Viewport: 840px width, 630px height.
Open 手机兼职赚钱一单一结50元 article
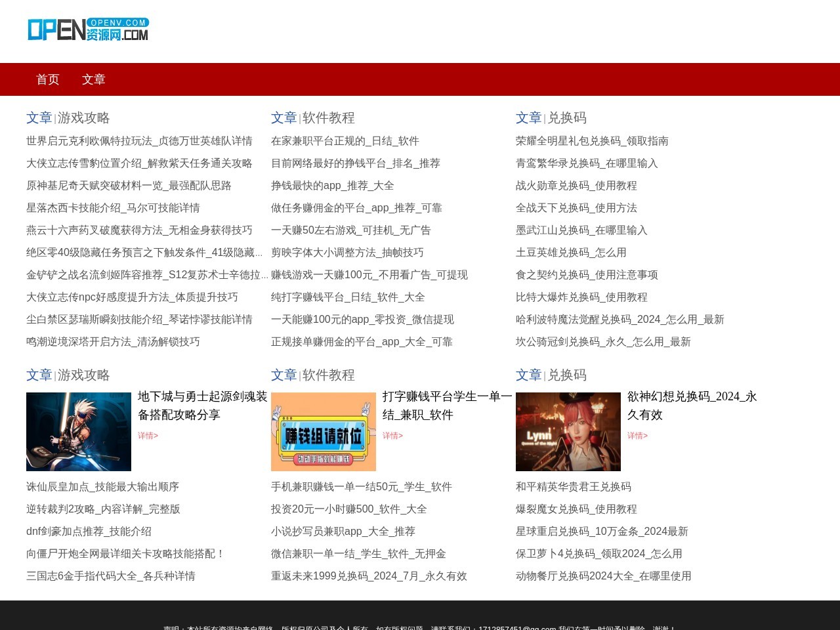(362, 487)
